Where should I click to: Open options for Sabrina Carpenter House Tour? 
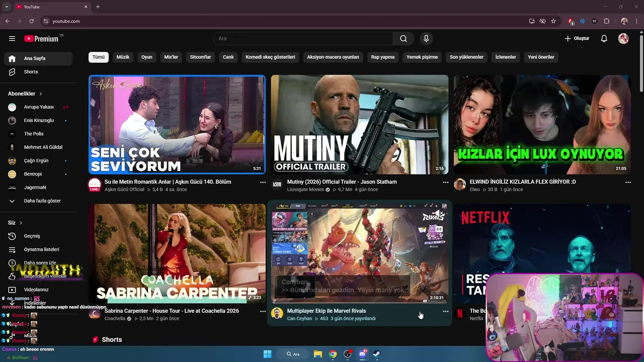[263, 312]
